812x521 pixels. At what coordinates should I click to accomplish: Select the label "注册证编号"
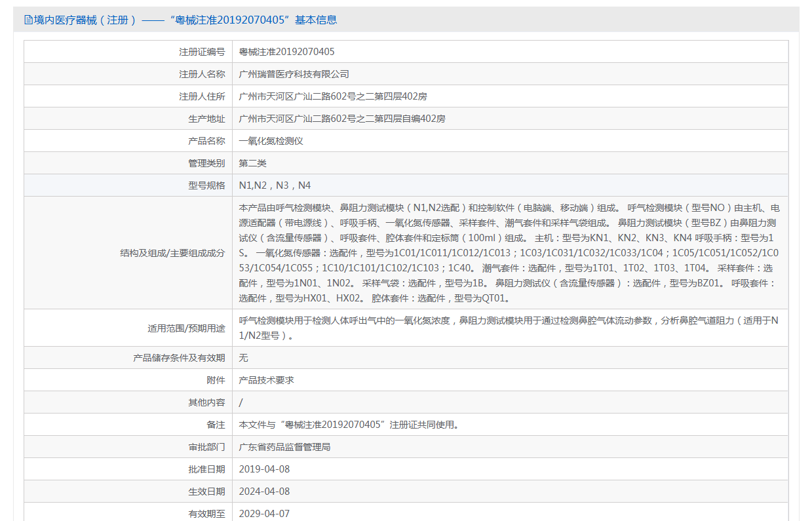[202, 52]
